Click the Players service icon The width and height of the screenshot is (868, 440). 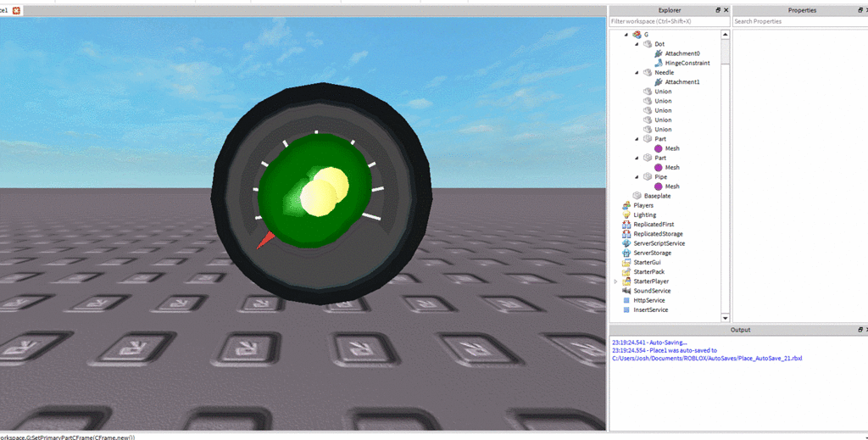pyautogui.click(x=626, y=205)
